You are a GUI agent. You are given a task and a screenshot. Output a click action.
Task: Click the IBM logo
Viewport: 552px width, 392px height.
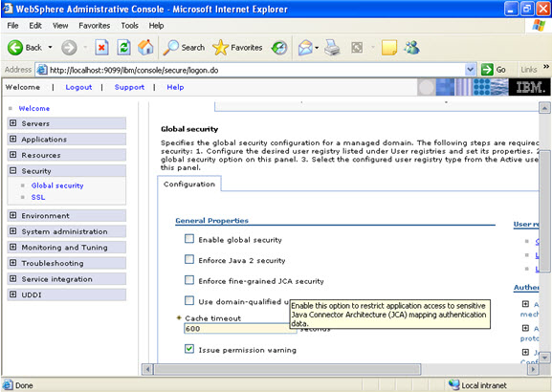(x=529, y=87)
